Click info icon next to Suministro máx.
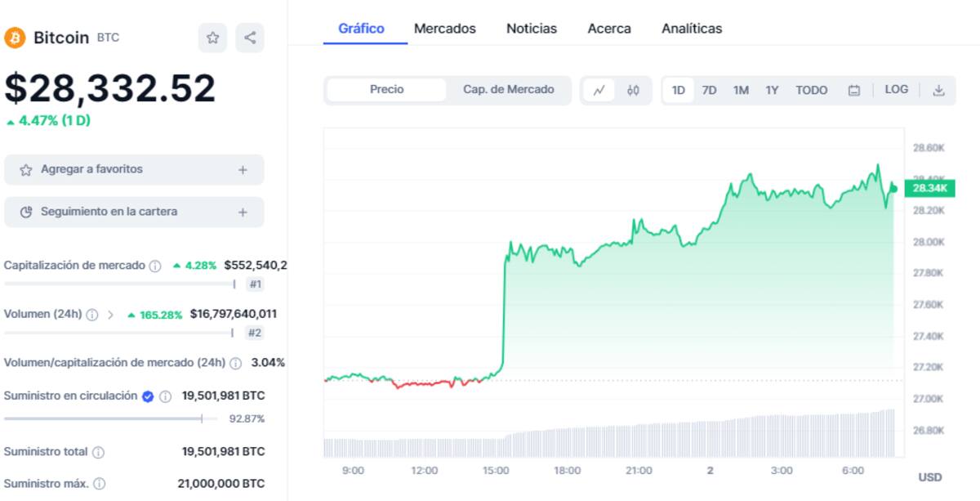 point(100,484)
